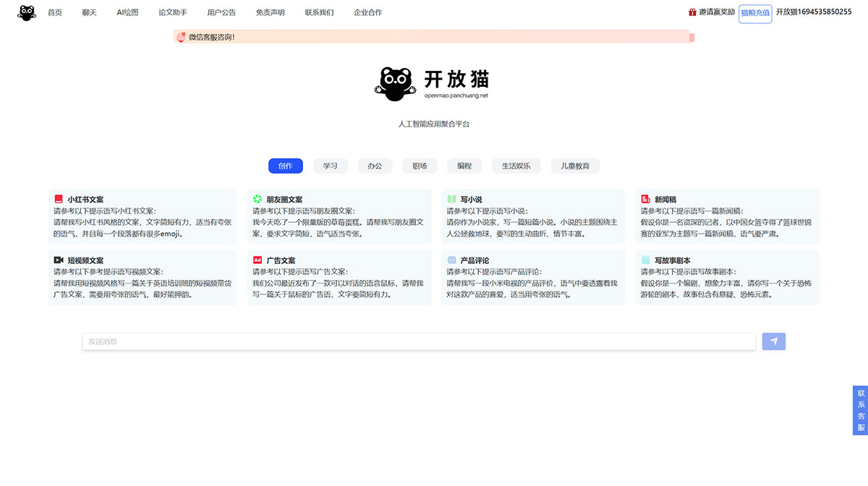This screenshot has width=868, height=486.
Task: Click the 猫粮充值 recharge button
Action: [754, 12]
